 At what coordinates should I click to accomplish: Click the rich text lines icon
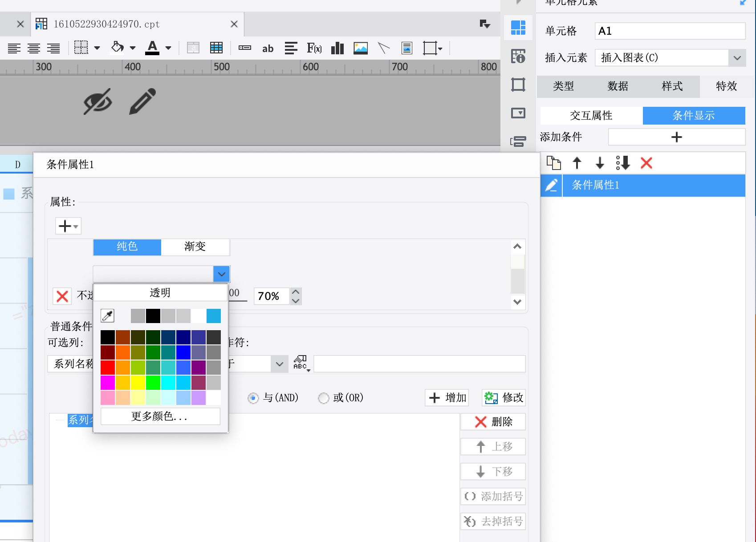[x=291, y=48]
